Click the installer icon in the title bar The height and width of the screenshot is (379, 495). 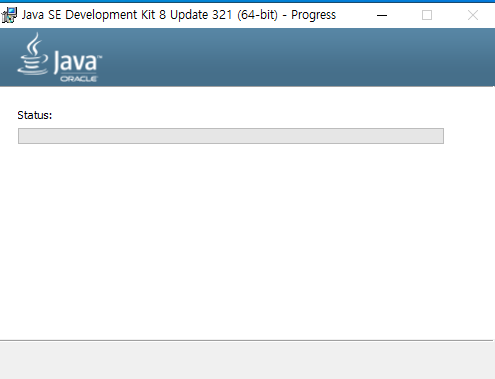(9, 15)
